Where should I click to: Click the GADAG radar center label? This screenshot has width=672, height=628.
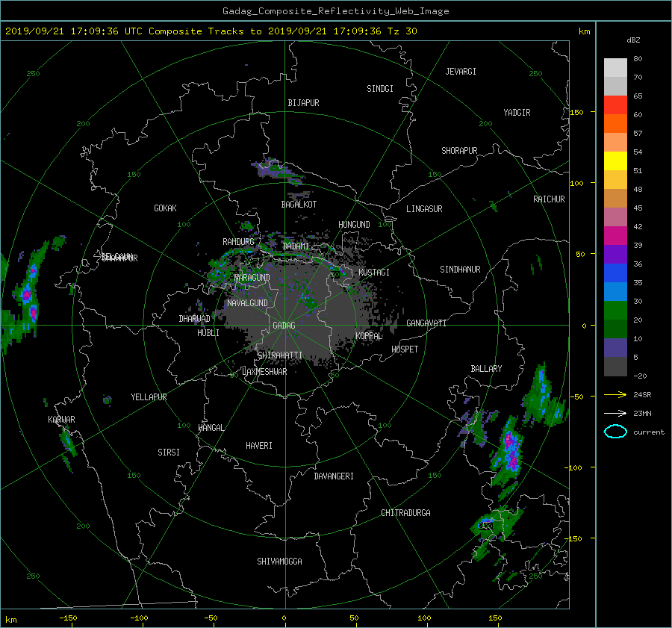click(284, 326)
